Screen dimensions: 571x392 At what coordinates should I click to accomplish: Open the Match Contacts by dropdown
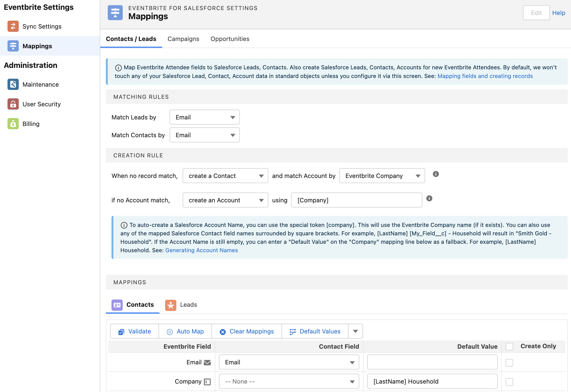tap(204, 135)
